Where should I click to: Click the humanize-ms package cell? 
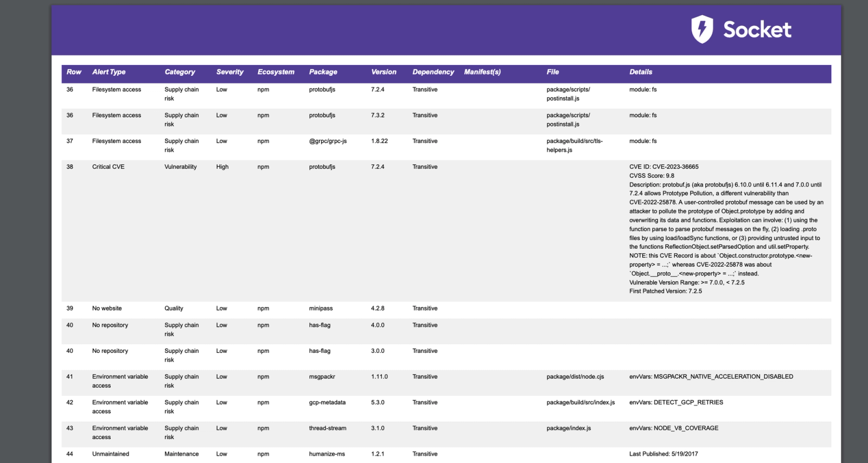(327, 454)
